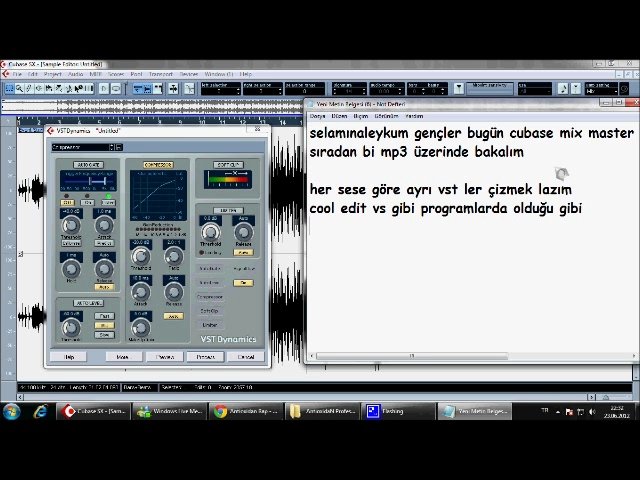Switch to Windows Live Messenger taskbar item
640x480 pixels.
tap(169, 411)
